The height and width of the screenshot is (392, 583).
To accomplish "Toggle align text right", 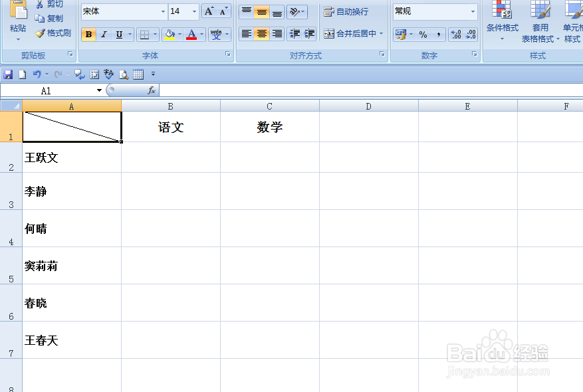I will pyautogui.click(x=277, y=34).
